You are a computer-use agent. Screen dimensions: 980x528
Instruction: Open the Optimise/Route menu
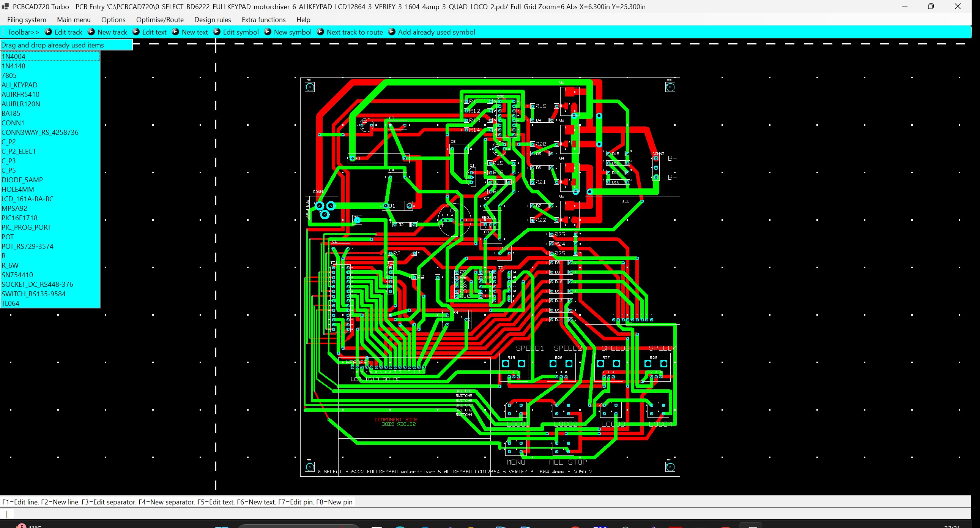point(160,19)
